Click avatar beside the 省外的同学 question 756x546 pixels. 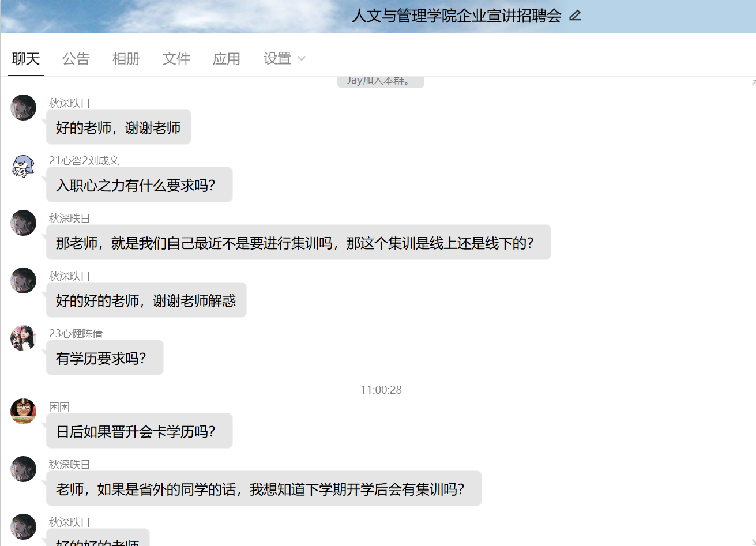click(x=24, y=469)
